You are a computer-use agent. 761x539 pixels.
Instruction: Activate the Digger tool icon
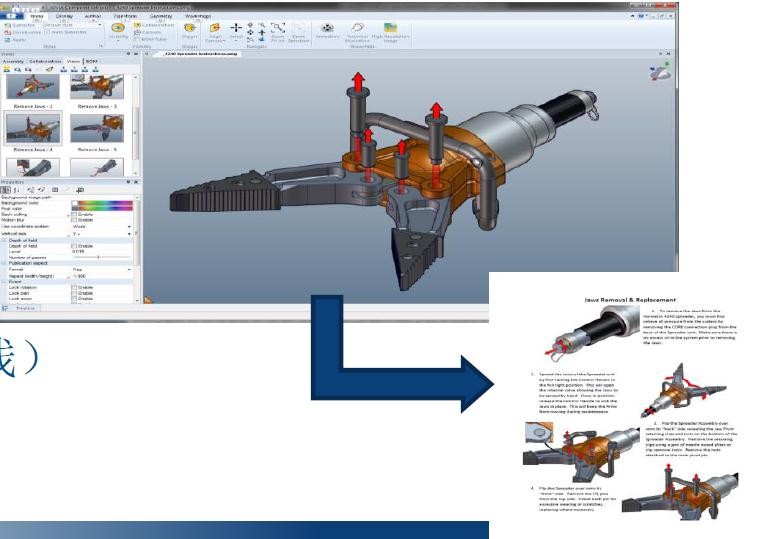click(190, 28)
